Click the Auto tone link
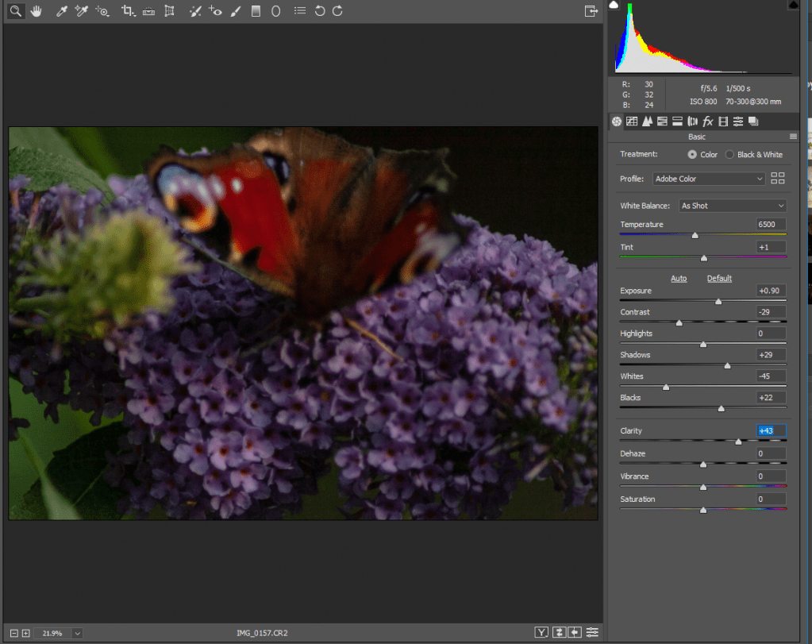Image resolution: width=812 pixels, height=644 pixels. tap(679, 279)
